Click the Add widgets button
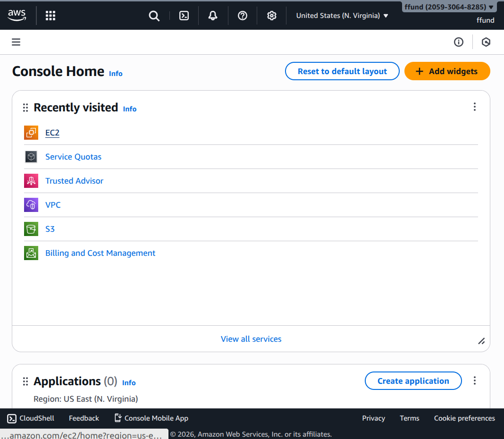Viewport: 504px width, 439px height. click(447, 71)
